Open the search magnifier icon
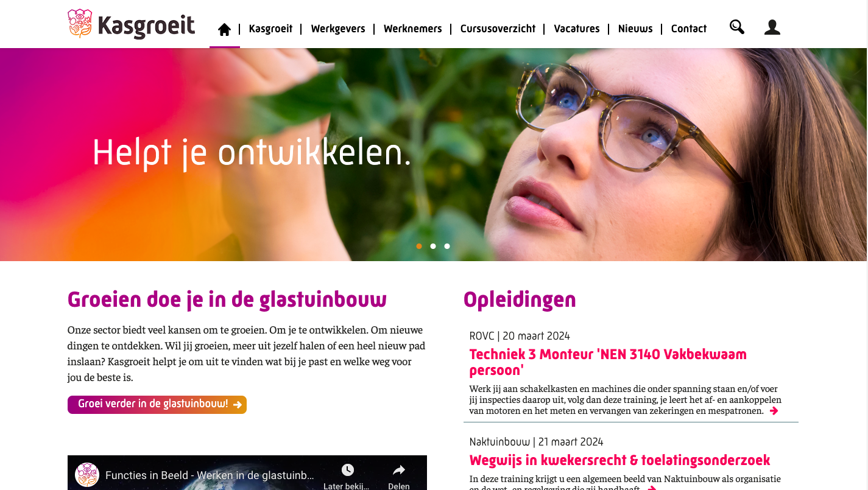 click(x=737, y=27)
